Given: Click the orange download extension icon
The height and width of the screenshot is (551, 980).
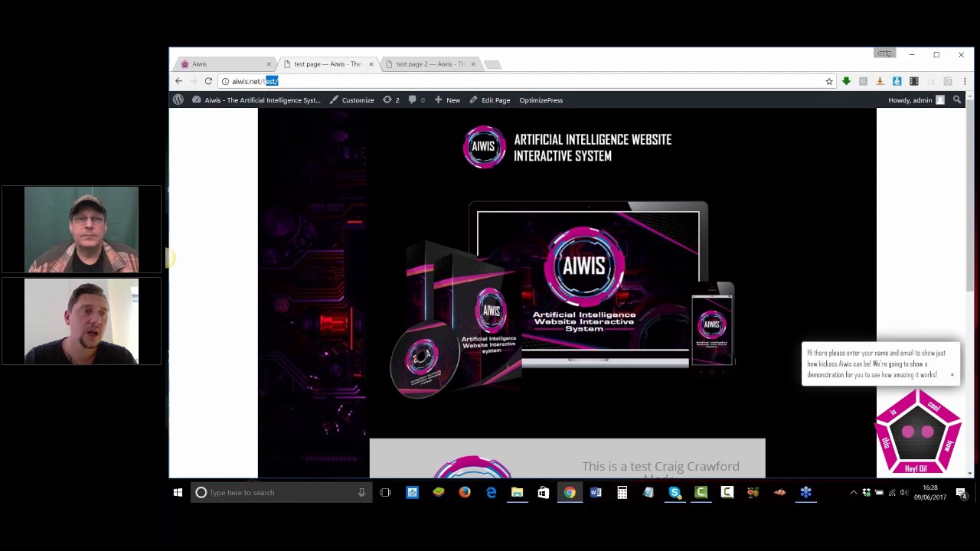Looking at the screenshot, I should (x=880, y=81).
